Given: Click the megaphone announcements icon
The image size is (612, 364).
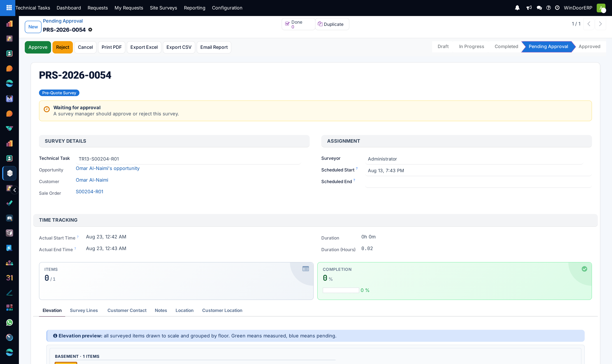Looking at the screenshot, I should (x=529, y=8).
